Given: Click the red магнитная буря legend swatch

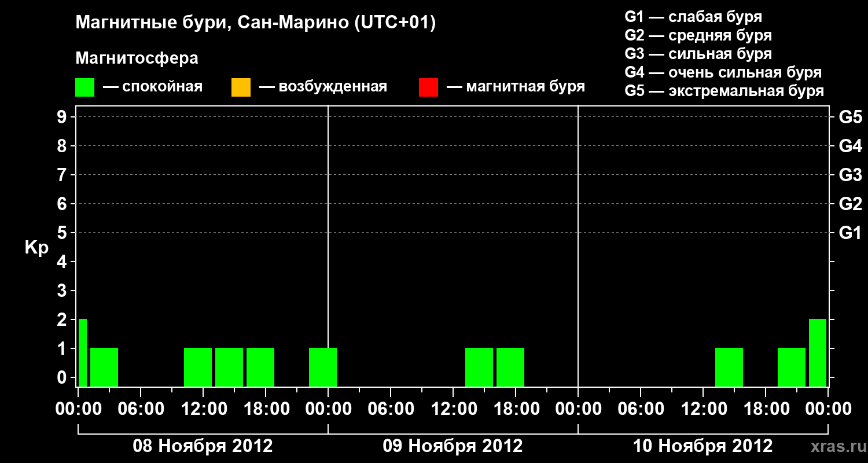Looking at the screenshot, I should click(428, 87).
